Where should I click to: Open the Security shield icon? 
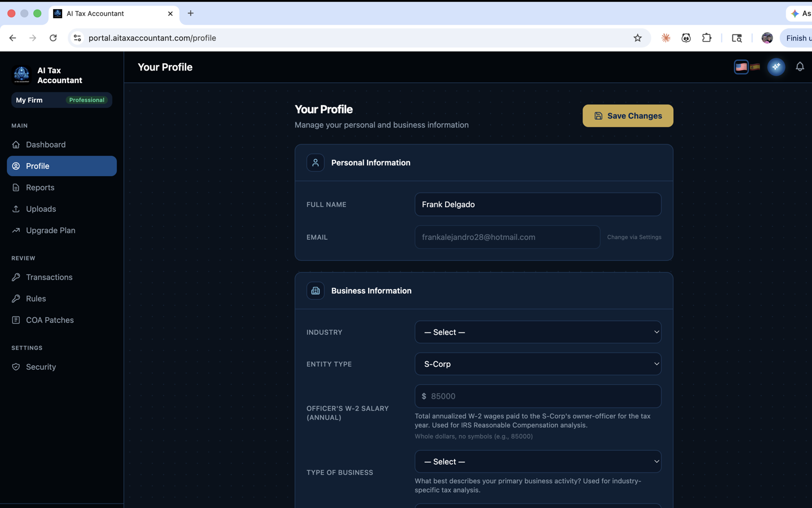16,367
